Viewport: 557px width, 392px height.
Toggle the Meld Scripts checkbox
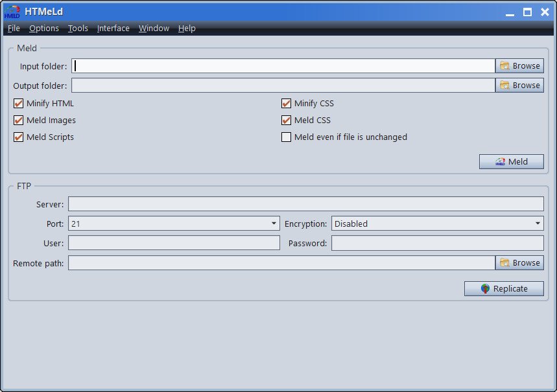point(18,137)
